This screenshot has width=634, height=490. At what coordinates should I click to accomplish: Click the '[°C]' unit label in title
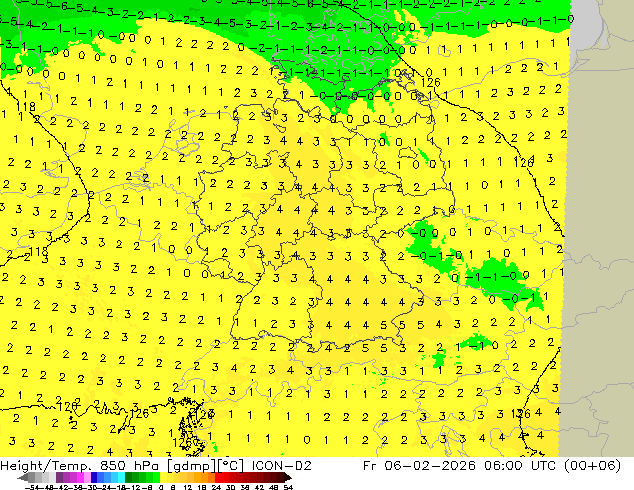[x=231, y=466]
